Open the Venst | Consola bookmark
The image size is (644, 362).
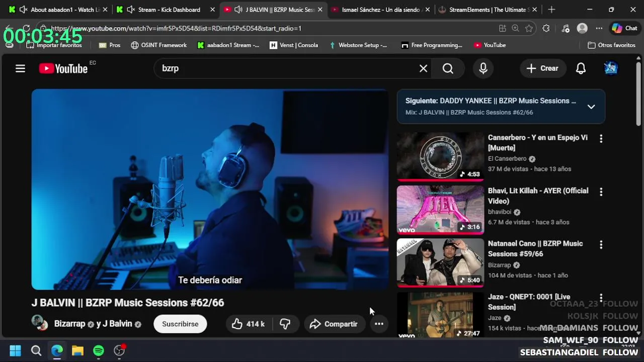pos(294,45)
